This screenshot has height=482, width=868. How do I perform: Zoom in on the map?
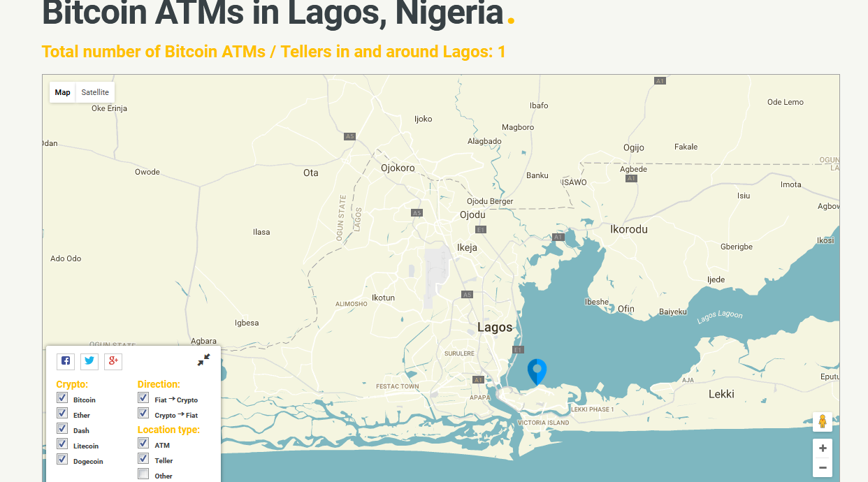pyautogui.click(x=823, y=448)
